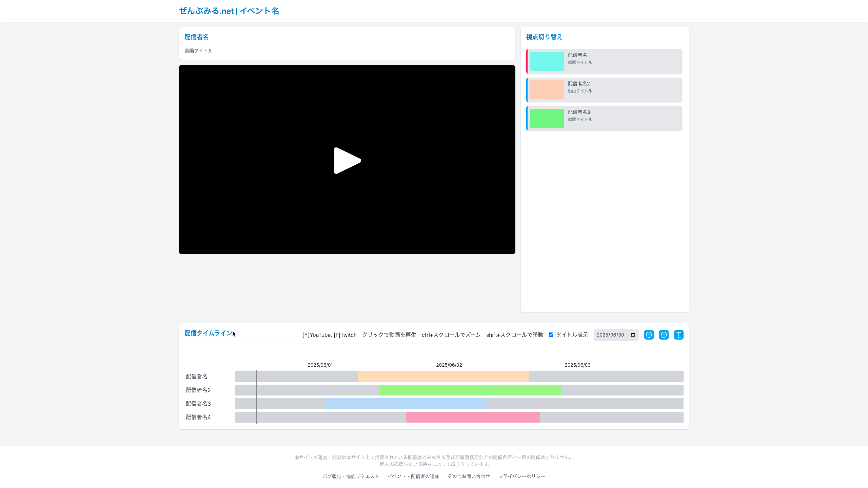Screen dimensions: 868x488
Task: Click the timeline zoom-out minus icon
Action: point(664,335)
